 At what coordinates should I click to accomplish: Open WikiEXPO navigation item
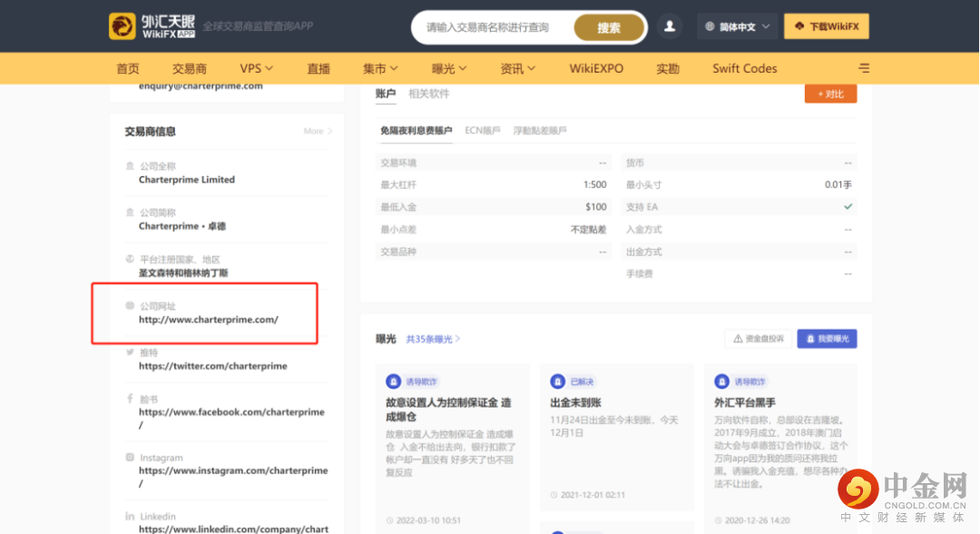596,68
